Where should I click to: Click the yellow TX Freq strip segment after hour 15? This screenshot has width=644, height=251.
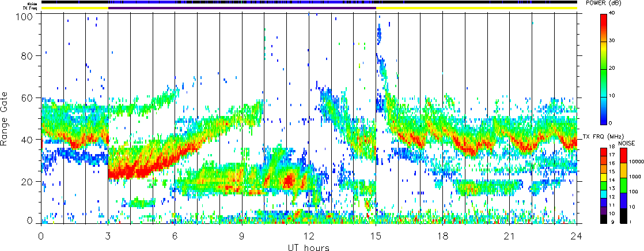pyautogui.click(x=476, y=8)
